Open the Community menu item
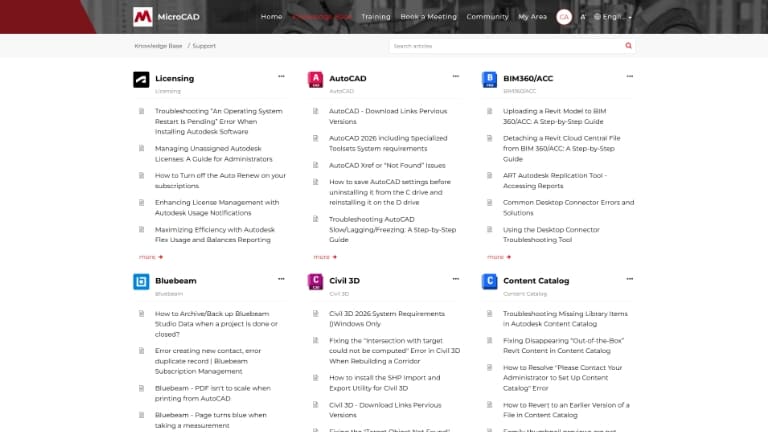The height and width of the screenshot is (432, 768). 487,17
